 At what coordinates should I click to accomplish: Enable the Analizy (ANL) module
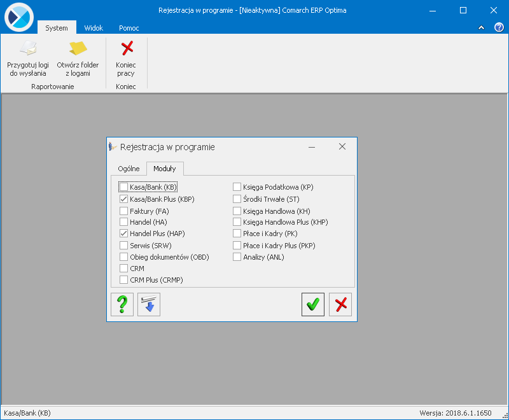[237, 257]
